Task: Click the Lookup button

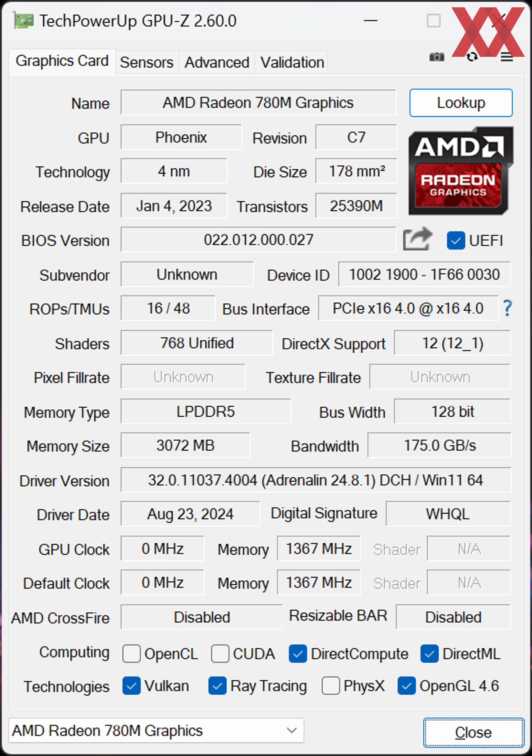Action: point(461,103)
